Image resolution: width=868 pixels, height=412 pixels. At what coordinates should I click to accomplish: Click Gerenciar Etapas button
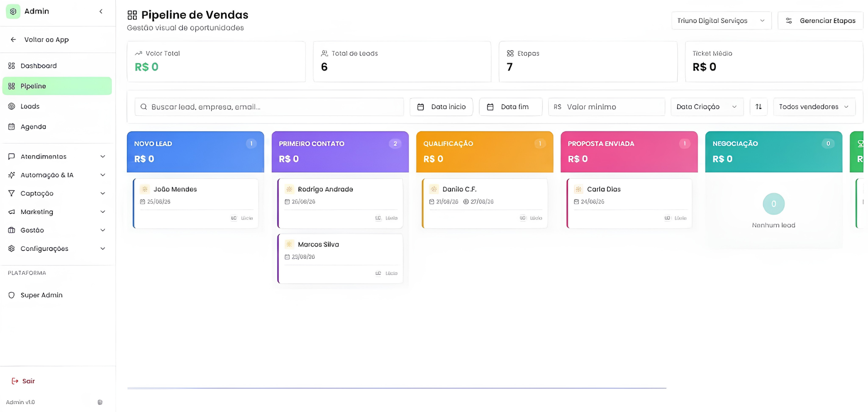pos(820,21)
